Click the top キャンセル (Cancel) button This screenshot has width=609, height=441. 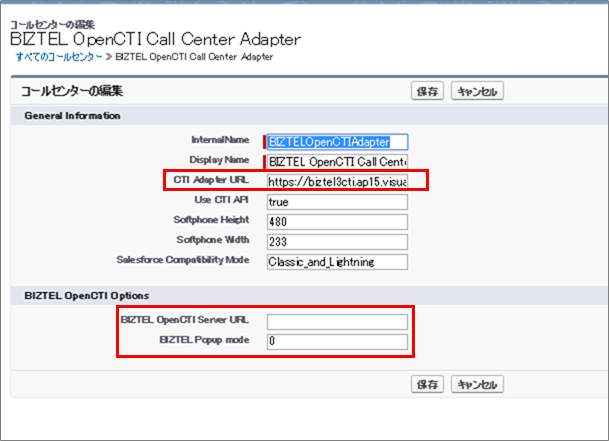pyautogui.click(x=477, y=91)
